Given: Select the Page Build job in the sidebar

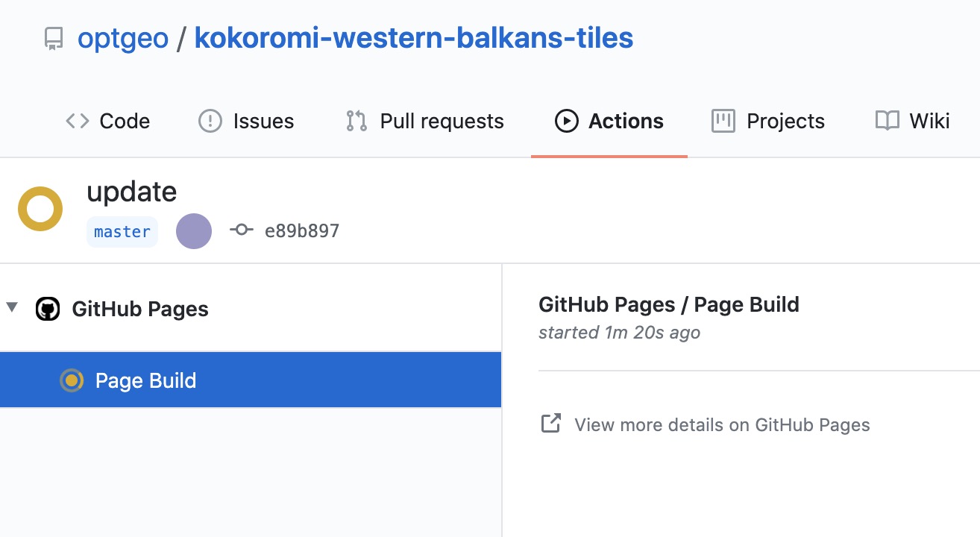Looking at the screenshot, I should tap(145, 380).
